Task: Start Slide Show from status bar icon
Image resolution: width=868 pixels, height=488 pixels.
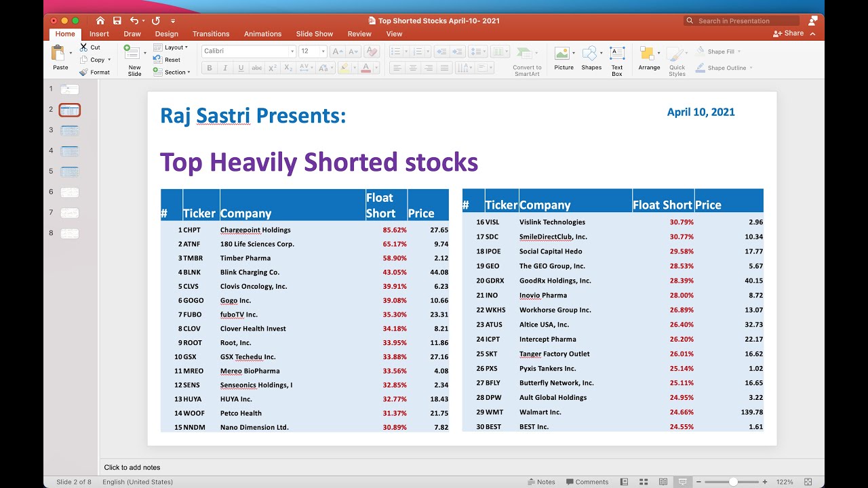Action: click(683, 482)
